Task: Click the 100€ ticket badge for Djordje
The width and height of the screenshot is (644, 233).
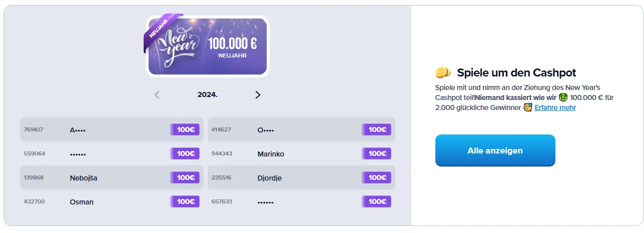Action: (377, 177)
